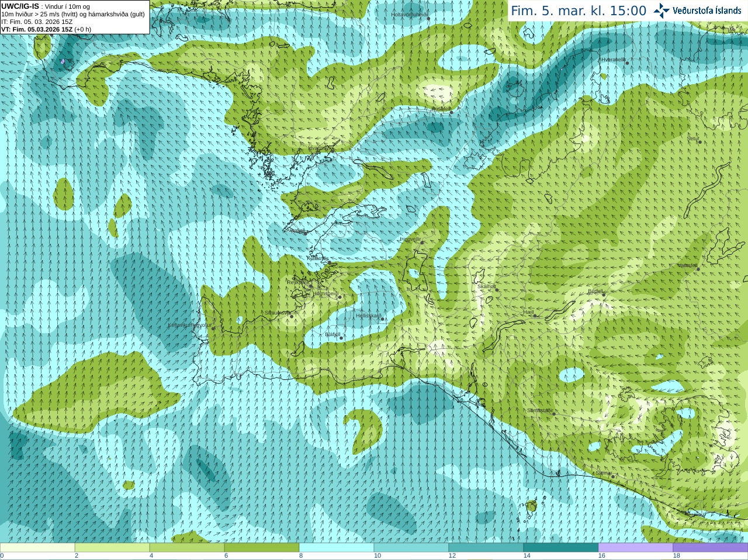Screen dimensions: 748x560
Task: Select the Húsafell station marker
Action: coord(451,112)
